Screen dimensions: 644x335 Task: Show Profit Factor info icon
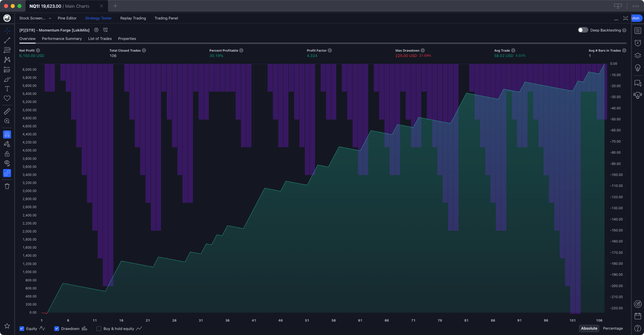pos(330,50)
